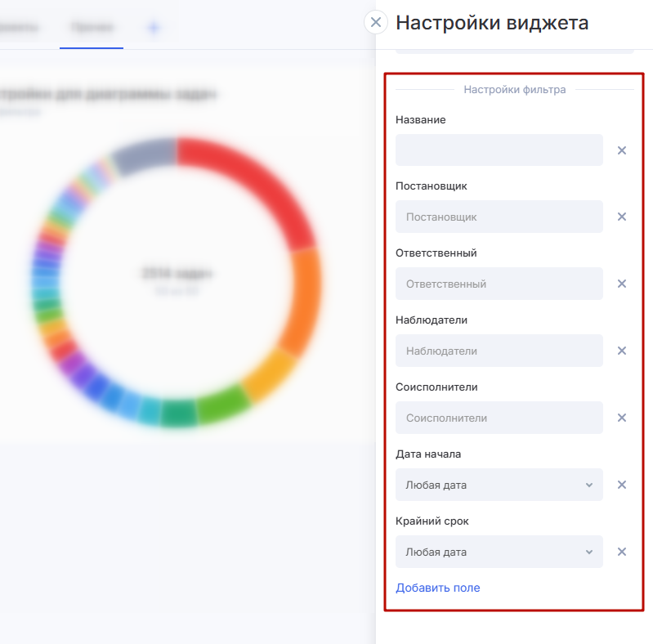The height and width of the screenshot is (644, 653).
Task: Click into the Постановщик input field
Action: click(499, 217)
